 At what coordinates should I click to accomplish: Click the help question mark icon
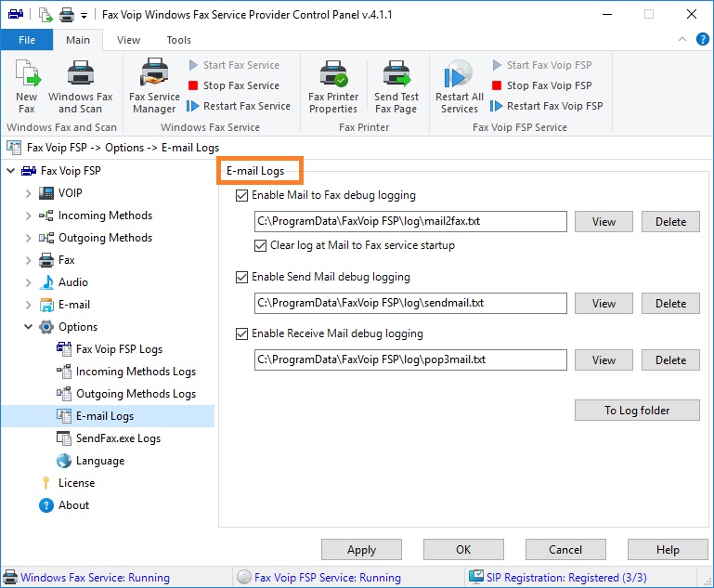point(702,39)
